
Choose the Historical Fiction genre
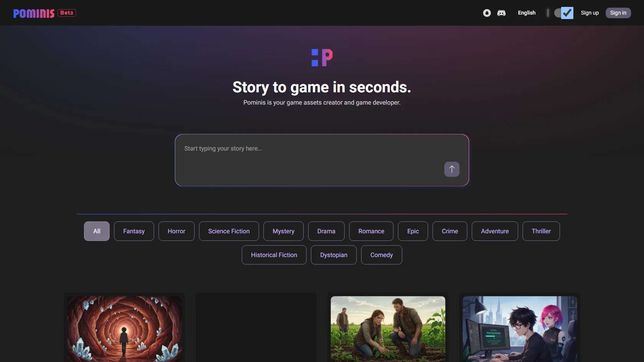click(274, 255)
